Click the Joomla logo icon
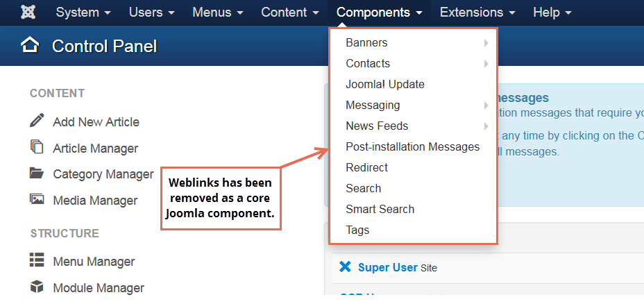Screen dimensions: 644x304 click(28, 12)
